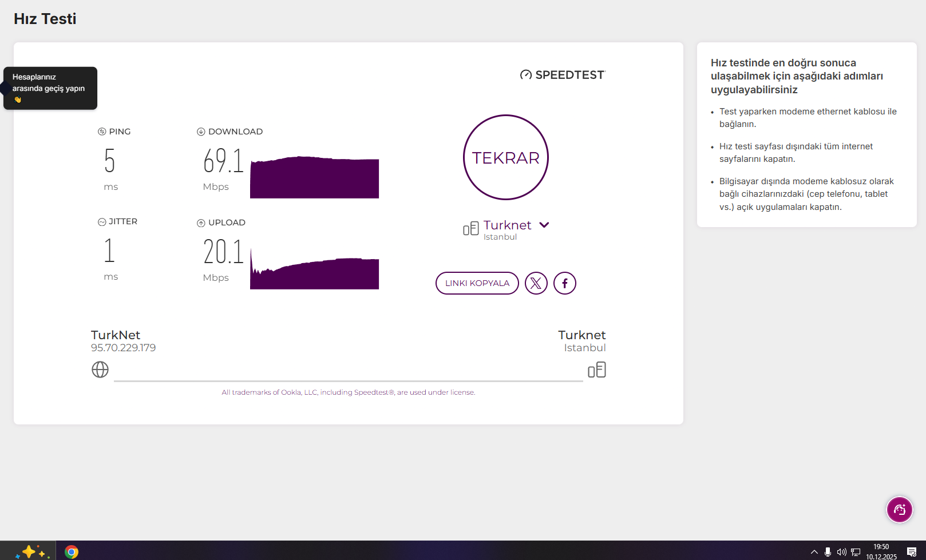Image resolution: width=926 pixels, height=560 pixels.
Task: Click the sparkle stars icon in the taskbar
Action: point(32,551)
